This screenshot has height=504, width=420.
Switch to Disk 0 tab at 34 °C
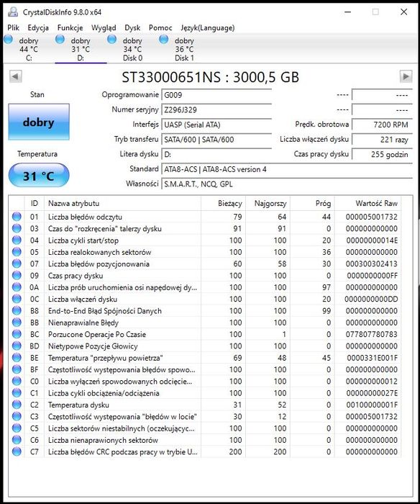(x=132, y=49)
